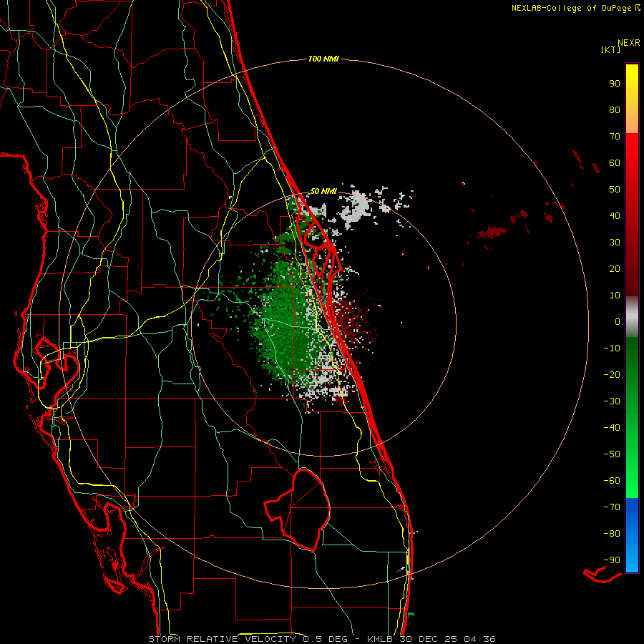Click the 100 NMI range ring label
The width and height of the screenshot is (644, 644).
point(323,59)
